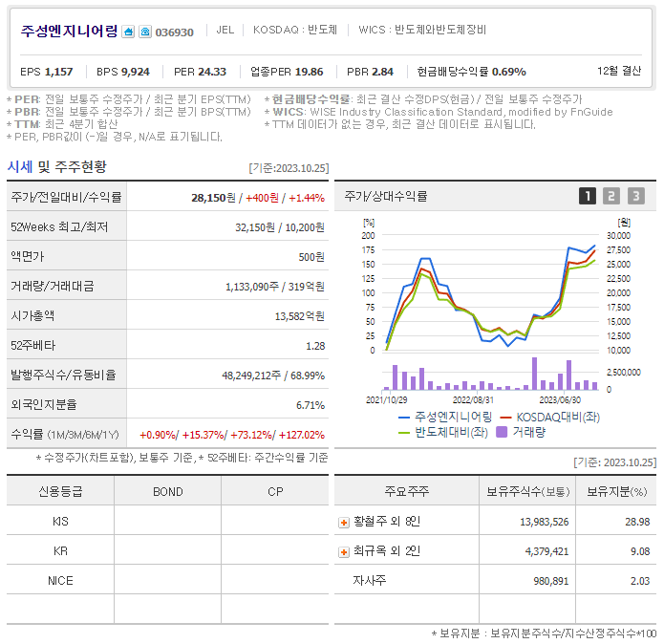Click the 주요주주 column header
Image resolution: width=664 pixels, height=644 pixels.
point(407,491)
